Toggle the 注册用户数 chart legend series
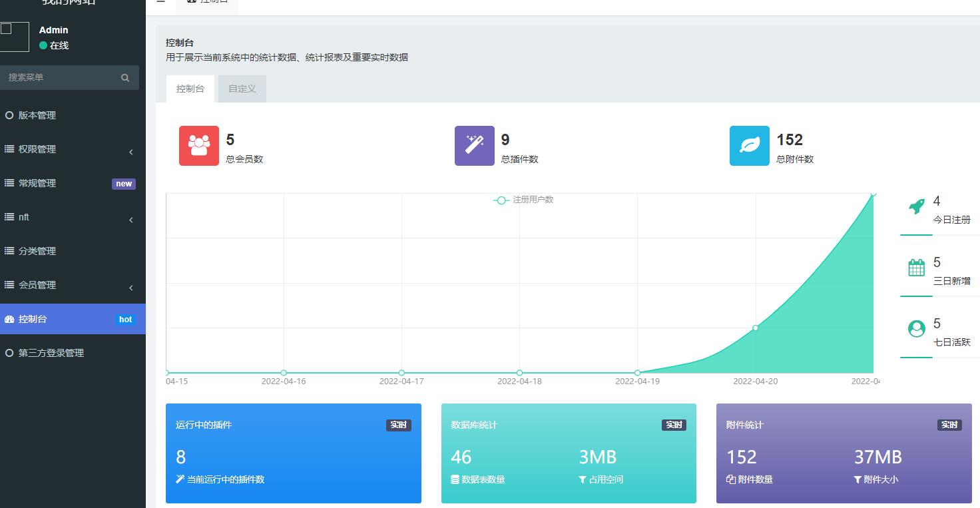This screenshot has width=980, height=508. click(523, 200)
